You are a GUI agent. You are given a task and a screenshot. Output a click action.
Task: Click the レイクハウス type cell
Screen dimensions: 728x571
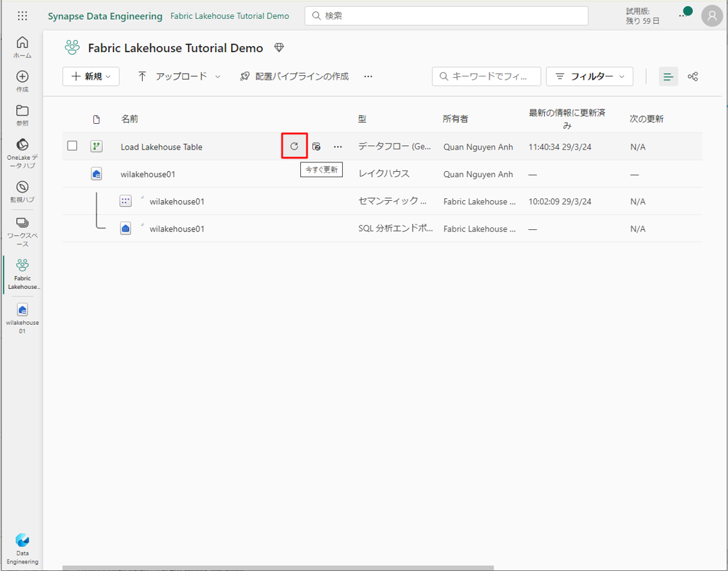coord(384,174)
